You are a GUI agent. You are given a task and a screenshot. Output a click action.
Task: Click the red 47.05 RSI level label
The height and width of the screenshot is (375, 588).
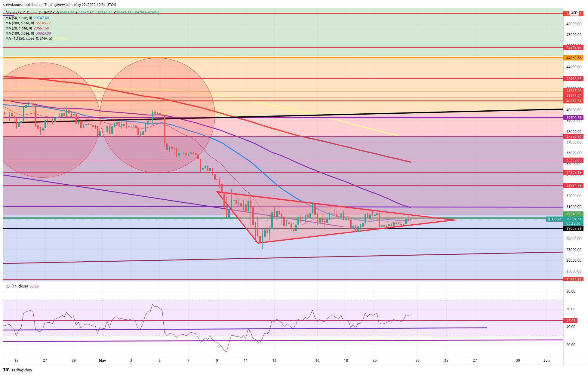coord(570,321)
